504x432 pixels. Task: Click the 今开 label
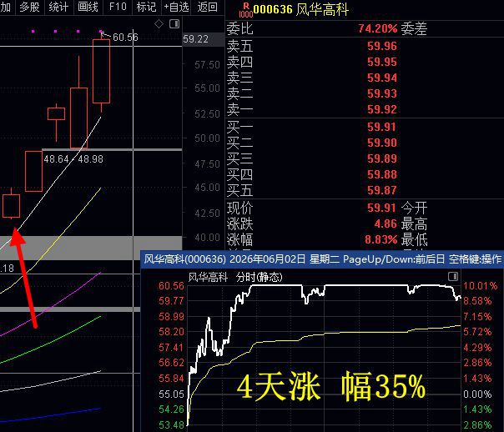[414, 208]
